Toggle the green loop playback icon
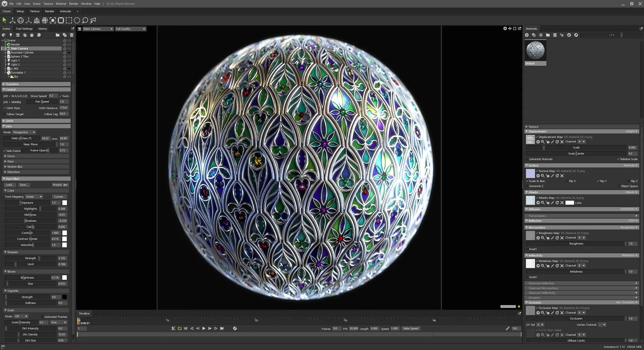644x350 pixels. tap(180, 328)
